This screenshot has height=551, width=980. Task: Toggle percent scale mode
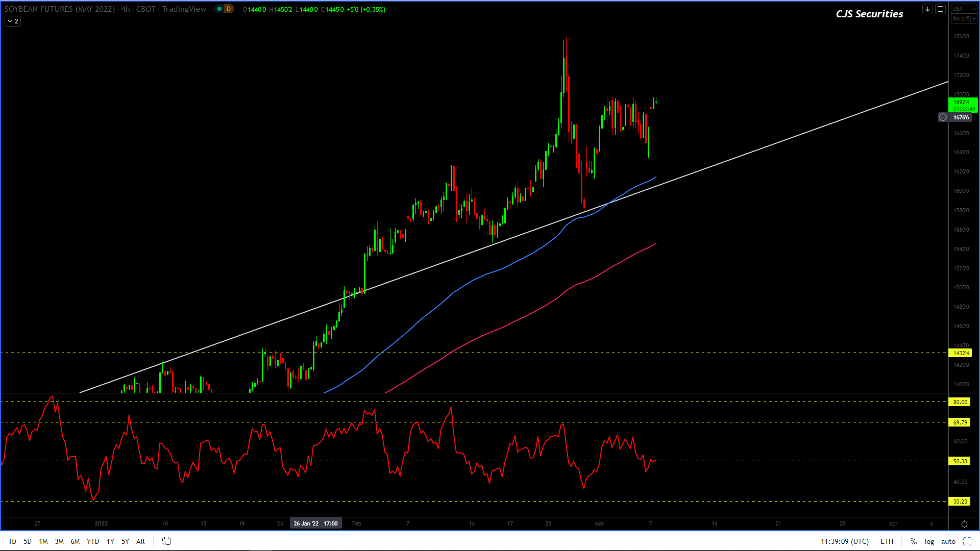914,541
